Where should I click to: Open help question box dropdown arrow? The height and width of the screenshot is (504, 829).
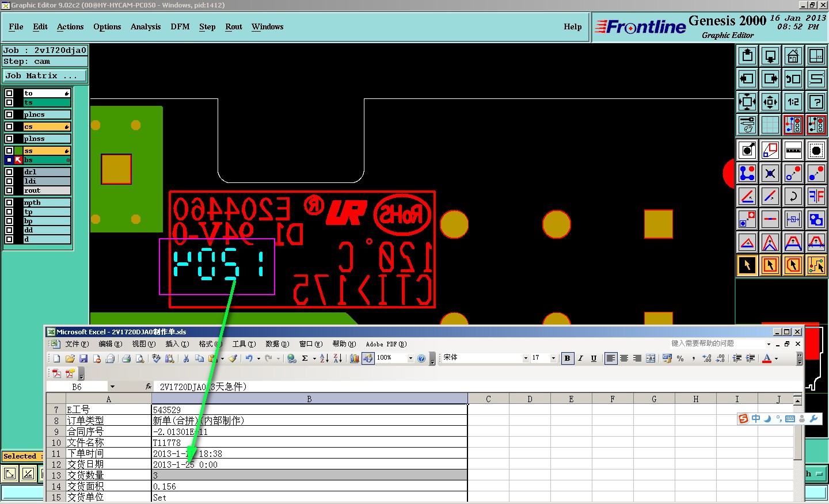pos(769,344)
